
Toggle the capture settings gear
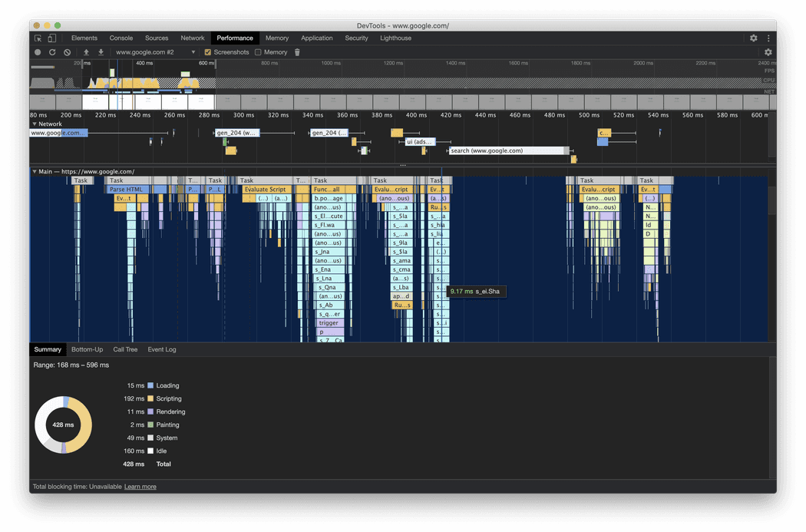point(768,52)
